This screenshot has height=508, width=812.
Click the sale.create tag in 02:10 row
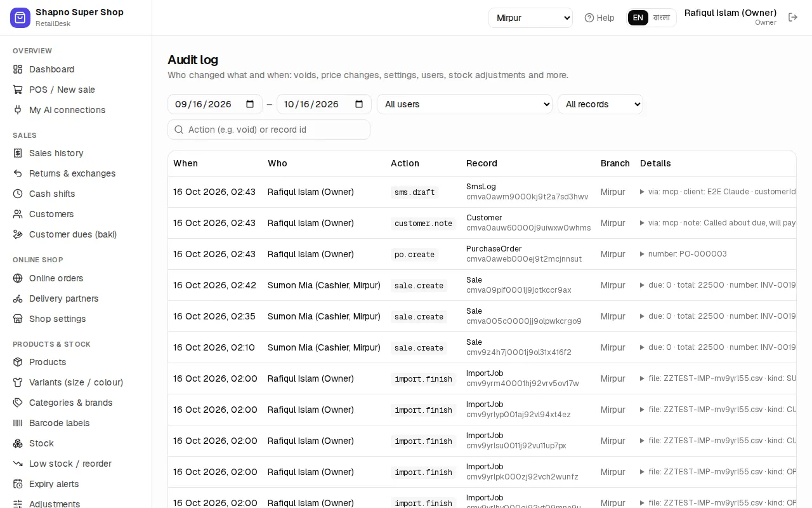click(419, 348)
